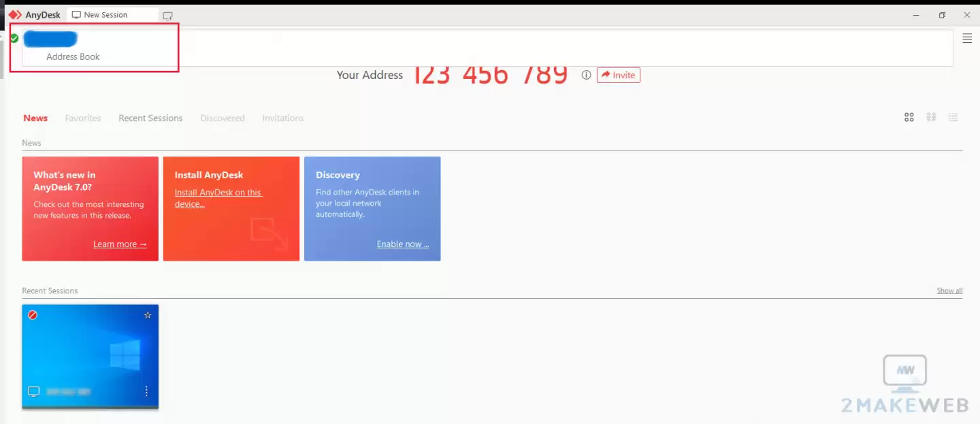
Task: Open the Discovery card
Action: point(372,209)
